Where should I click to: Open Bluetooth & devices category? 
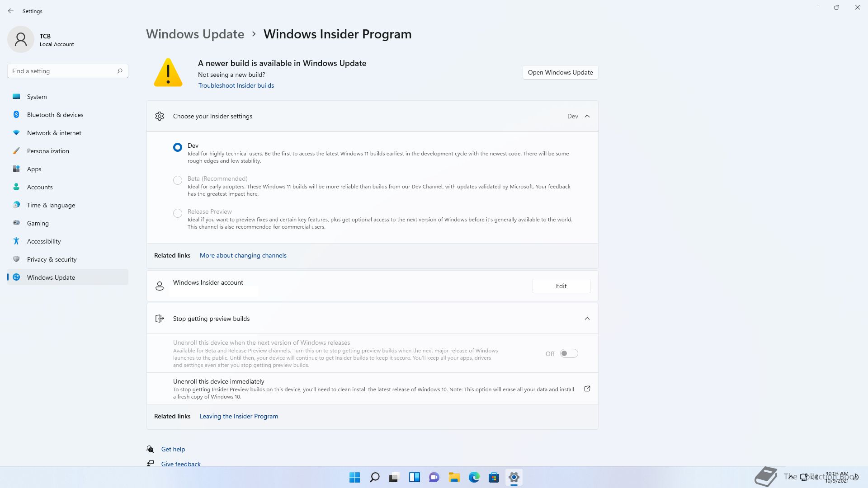(68, 115)
